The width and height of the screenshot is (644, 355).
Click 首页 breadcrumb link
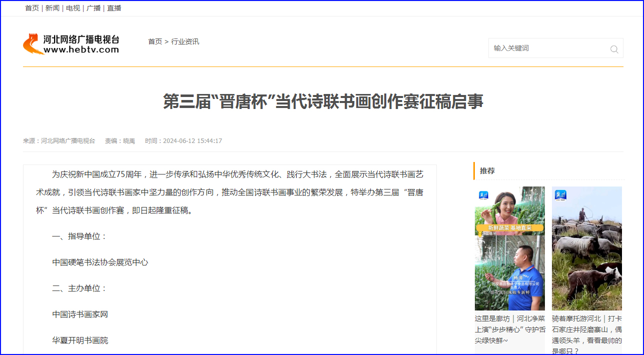click(x=155, y=41)
